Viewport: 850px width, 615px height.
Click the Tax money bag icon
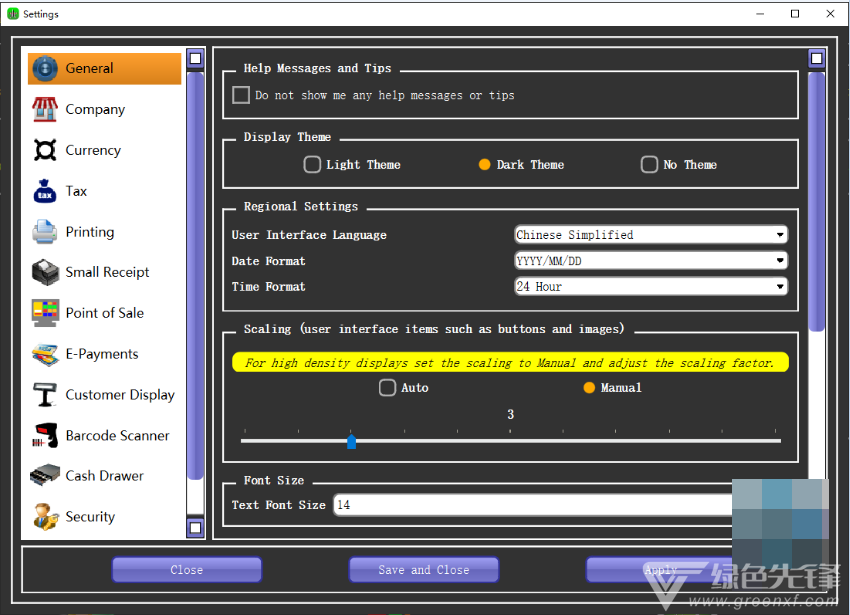[45, 191]
